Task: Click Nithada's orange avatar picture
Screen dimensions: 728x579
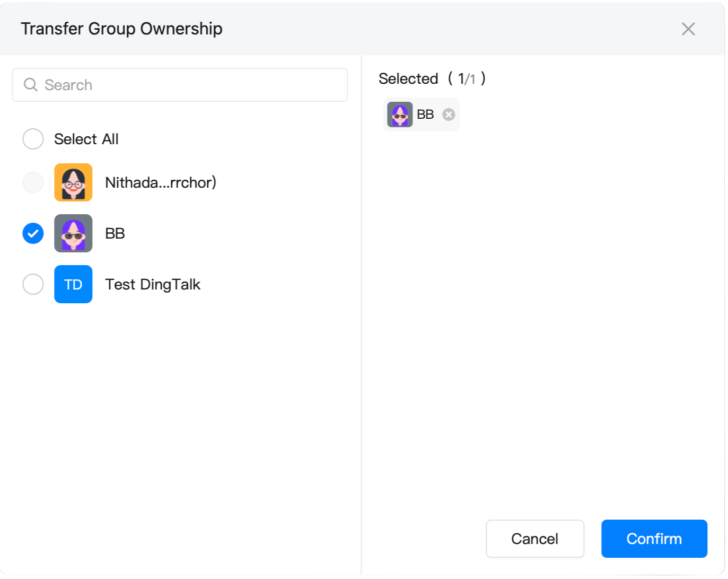Action: click(x=73, y=182)
